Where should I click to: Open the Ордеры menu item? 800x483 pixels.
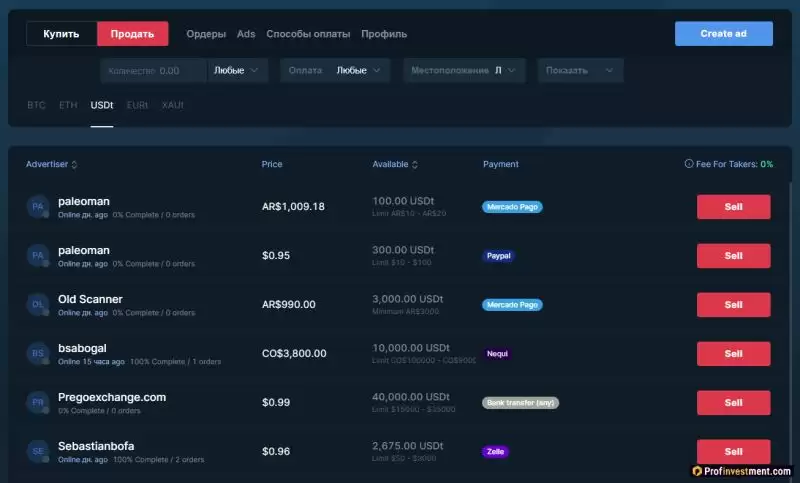point(206,34)
